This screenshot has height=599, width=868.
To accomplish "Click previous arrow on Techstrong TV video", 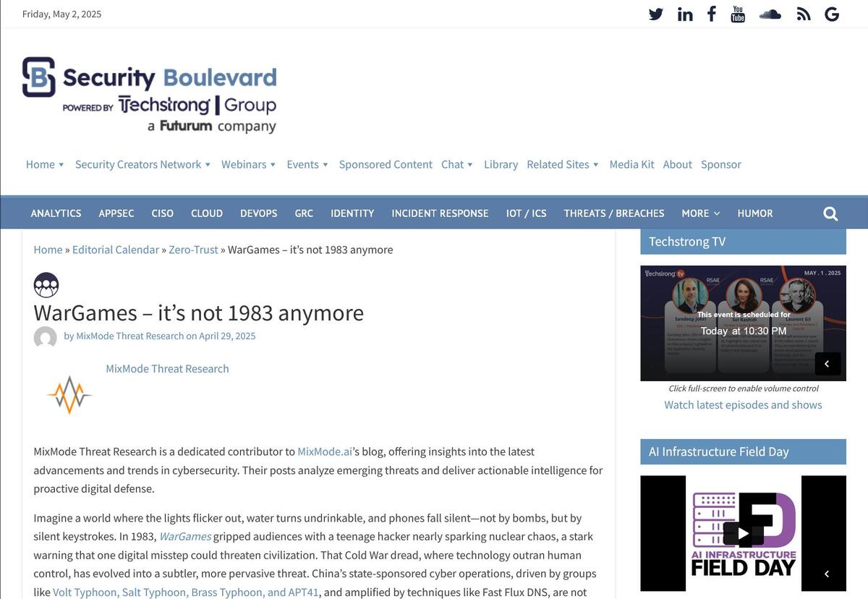I will coord(827,364).
